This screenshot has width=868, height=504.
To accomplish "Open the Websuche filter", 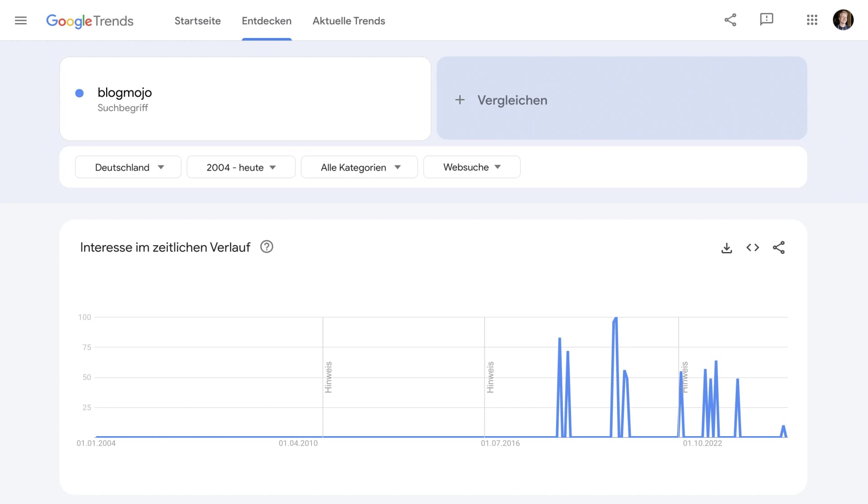I will pos(472,167).
